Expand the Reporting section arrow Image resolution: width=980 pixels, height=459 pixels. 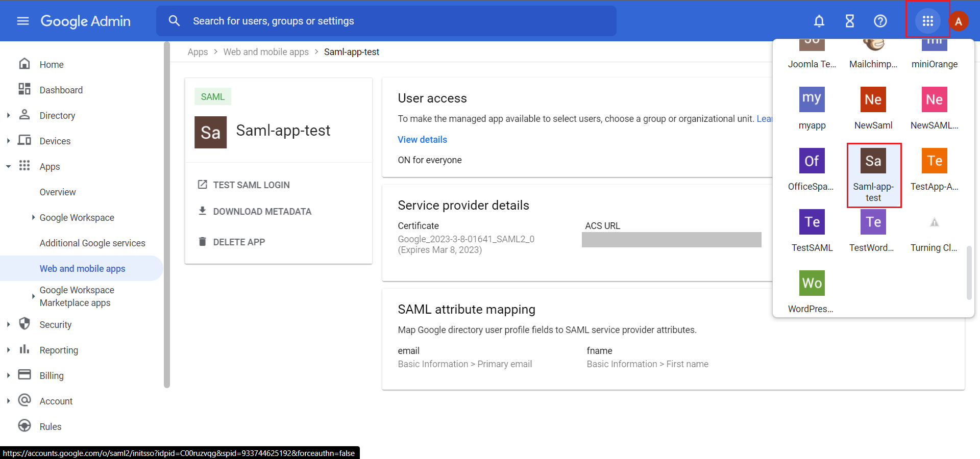[8, 350]
